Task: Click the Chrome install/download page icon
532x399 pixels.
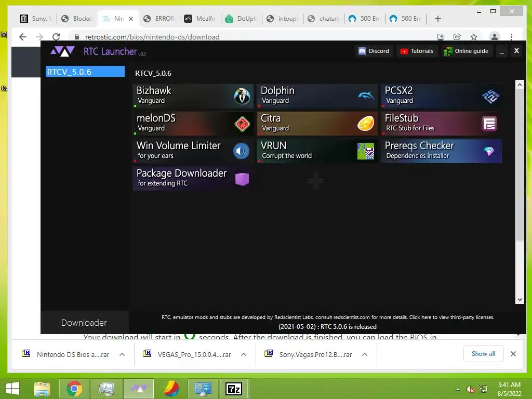Action: pos(441,37)
